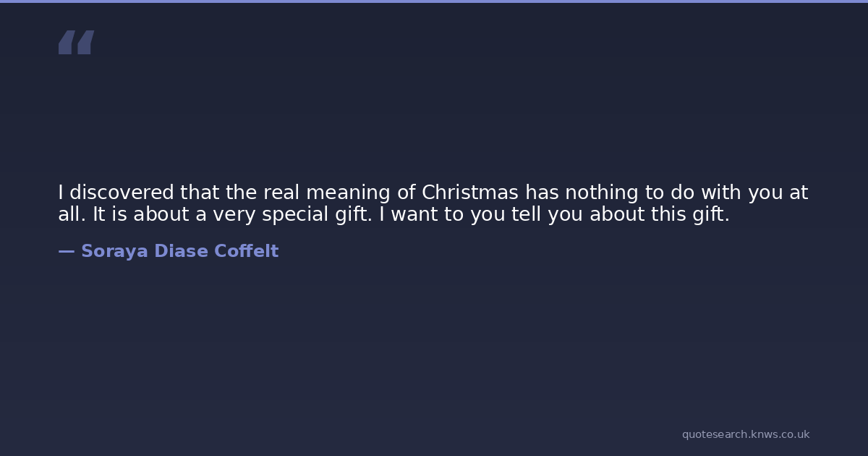The image size is (868, 456).
Task: Open the quotesearch.knws.co.uk link
Action: [x=745, y=434]
